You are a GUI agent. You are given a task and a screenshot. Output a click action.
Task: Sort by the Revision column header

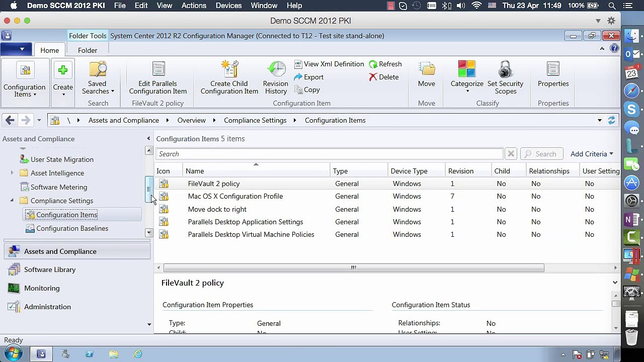[468, 171]
